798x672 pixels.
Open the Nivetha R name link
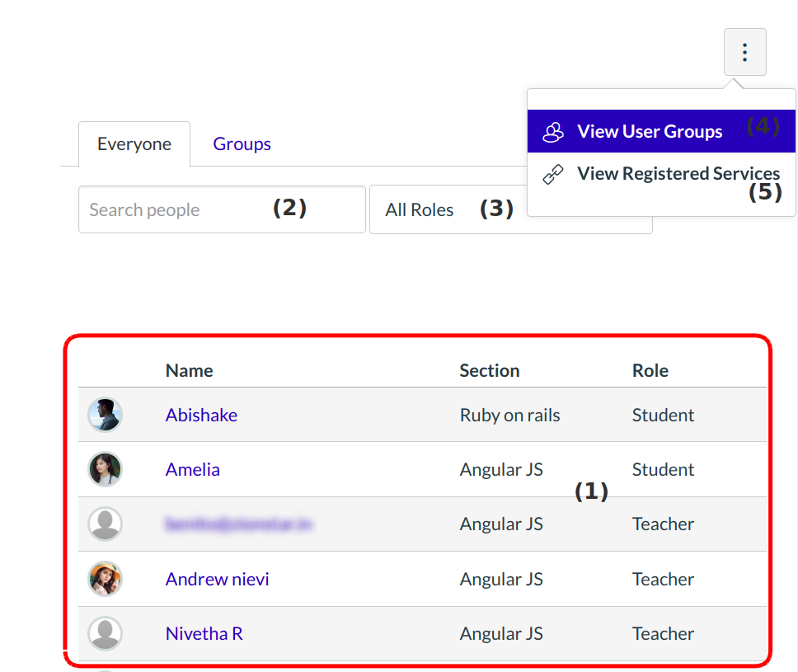[x=204, y=633]
